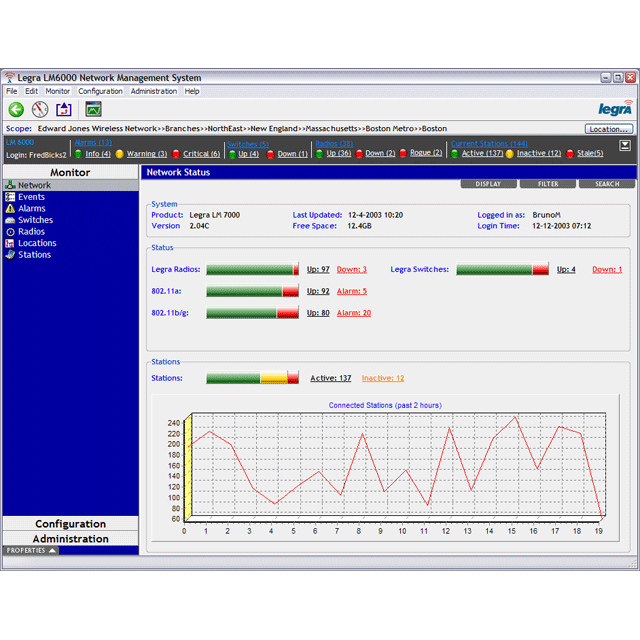
Task: Click the Legra Switches Up: 4 link
Action: (x=566, y=269)
